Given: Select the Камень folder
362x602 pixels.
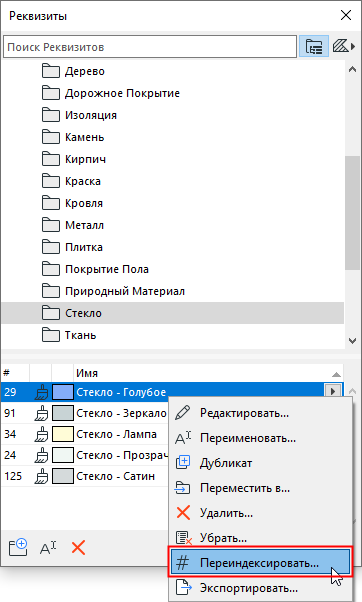Looking at the screenshot, I should tap(172, 137).
